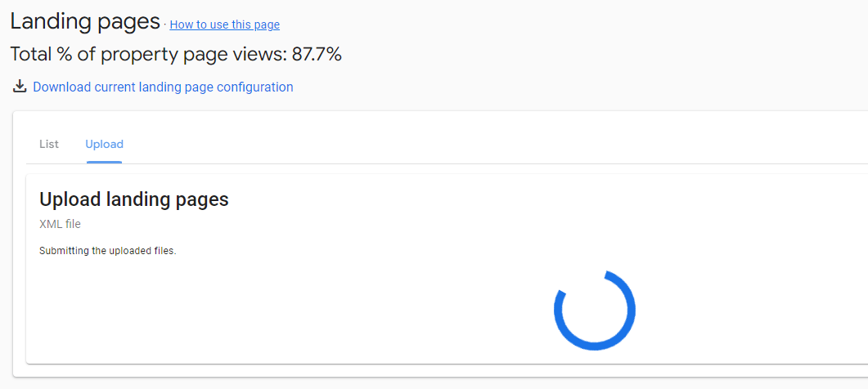
Task: Click the word 'Total' in the page views line
Action: (29, 55)
